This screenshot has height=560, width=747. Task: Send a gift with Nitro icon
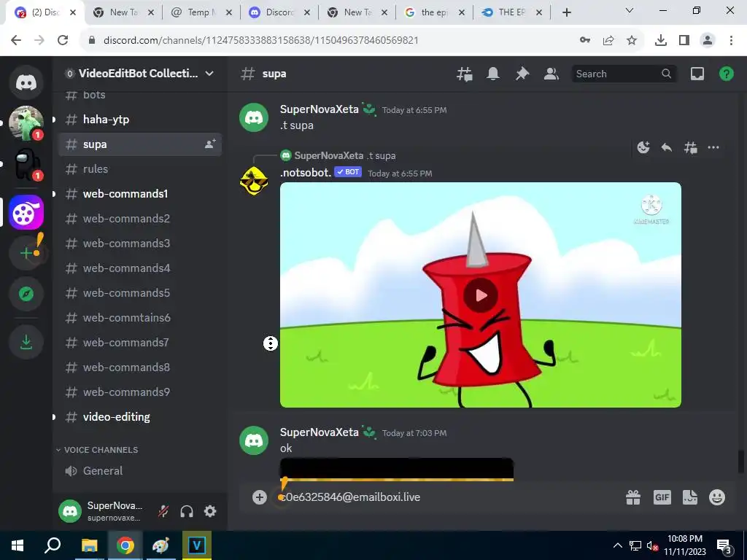[633, 497]
